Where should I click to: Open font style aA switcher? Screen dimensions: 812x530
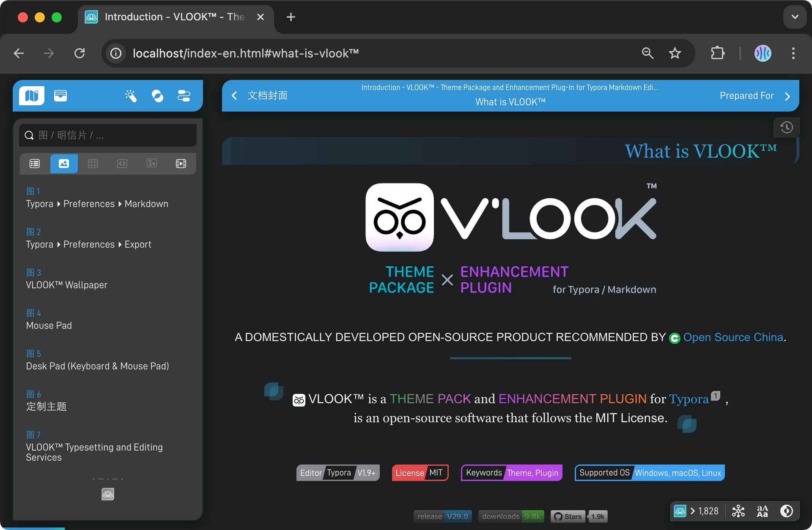coord(763,511)
